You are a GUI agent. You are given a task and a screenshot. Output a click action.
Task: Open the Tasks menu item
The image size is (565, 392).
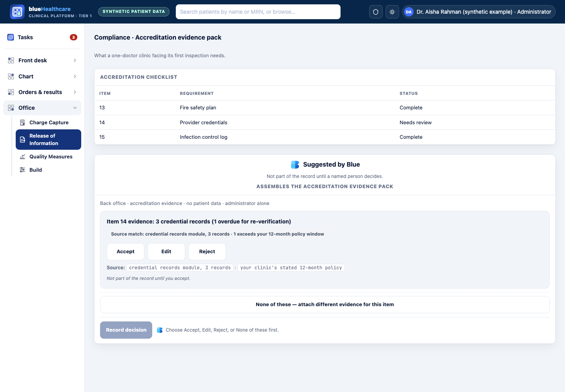click(42, 37)
